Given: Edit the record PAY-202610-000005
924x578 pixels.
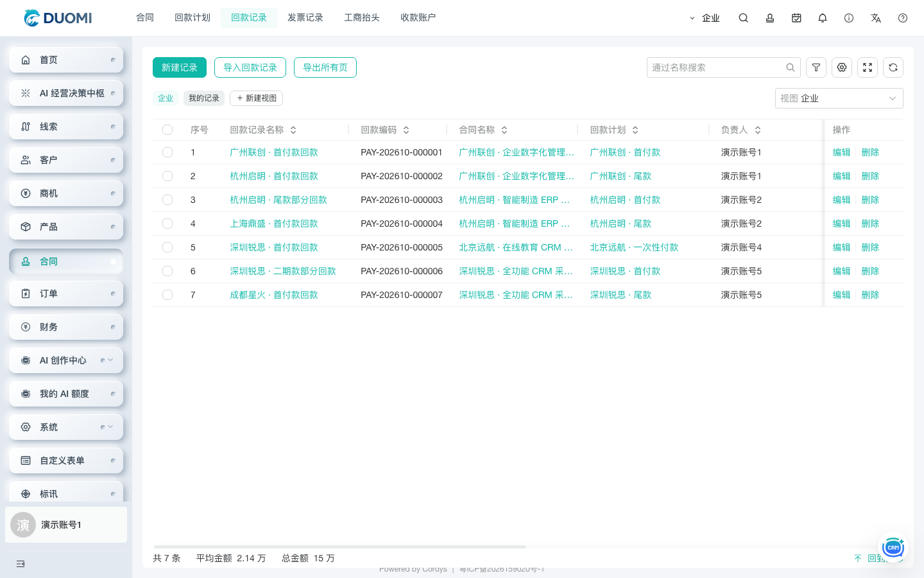Looking at the screenshot, I should 841,247.
